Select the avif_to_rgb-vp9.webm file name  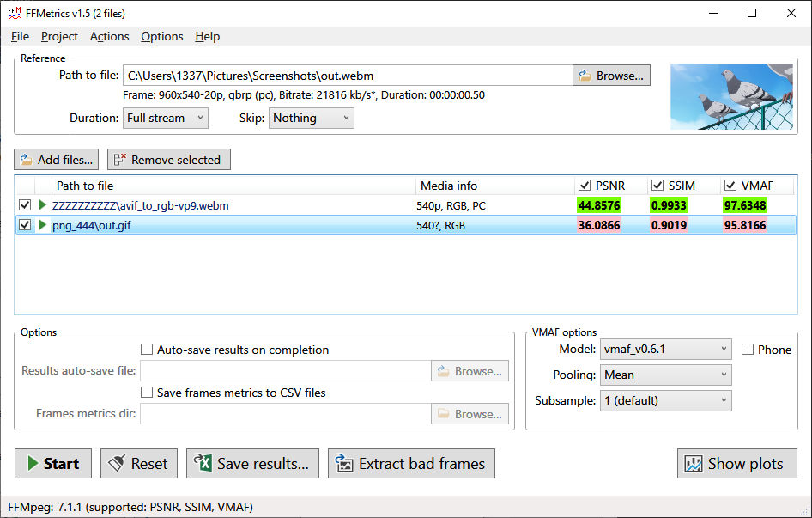pyautogui.click(x=140, y=206)
